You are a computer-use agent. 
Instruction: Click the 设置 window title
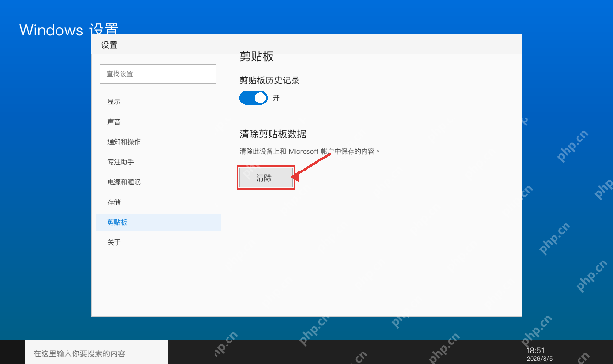(109, 45)
